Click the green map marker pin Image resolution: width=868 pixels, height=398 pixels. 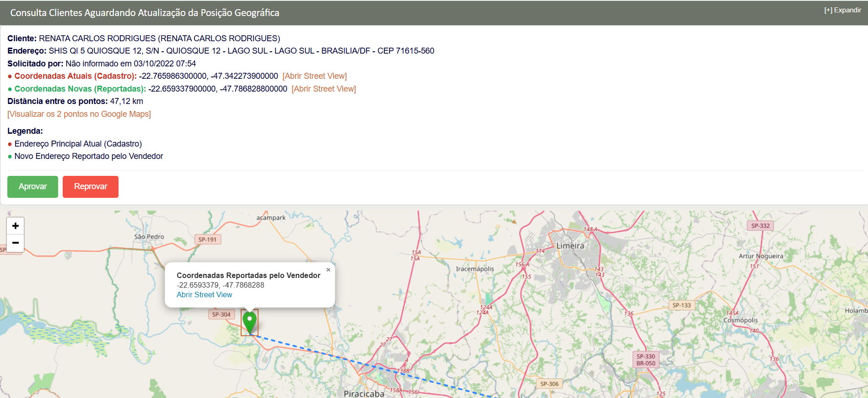pyautogui.click(x=249, y=322)
